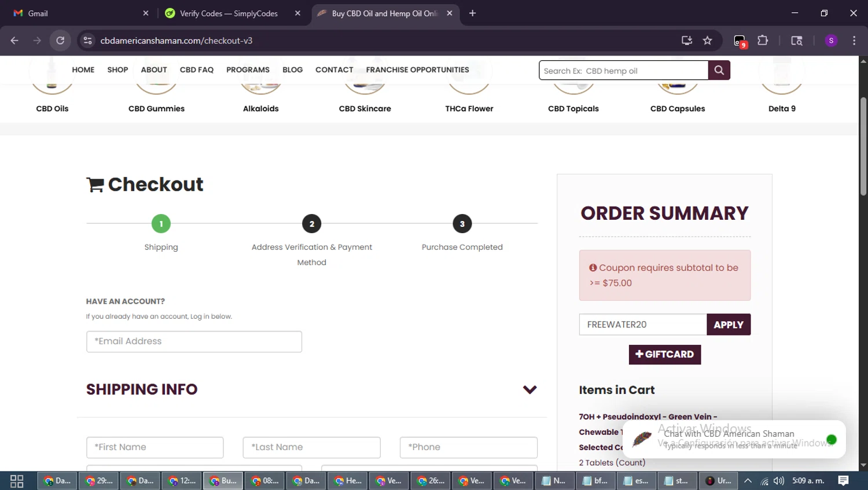Go back to previous page
This screenshot has width=868, height=490.
[14, 40]
